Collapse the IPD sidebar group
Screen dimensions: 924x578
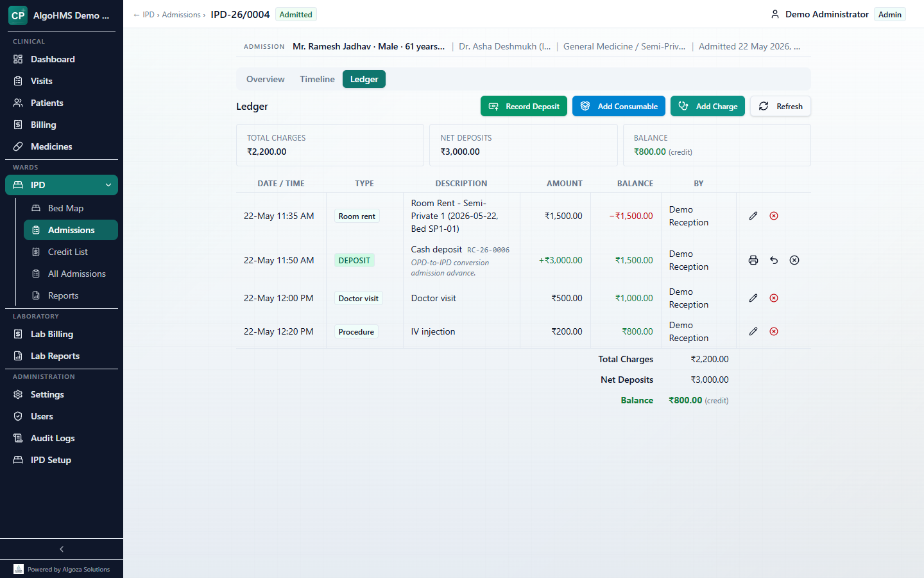coord(62,185)
